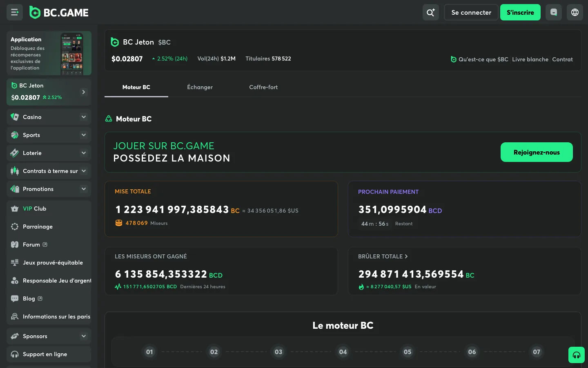Open Jeux prouvé-équitable page
Image resolution: width=588 pixels, height=368 pixels.
click(x=49, y=263)
